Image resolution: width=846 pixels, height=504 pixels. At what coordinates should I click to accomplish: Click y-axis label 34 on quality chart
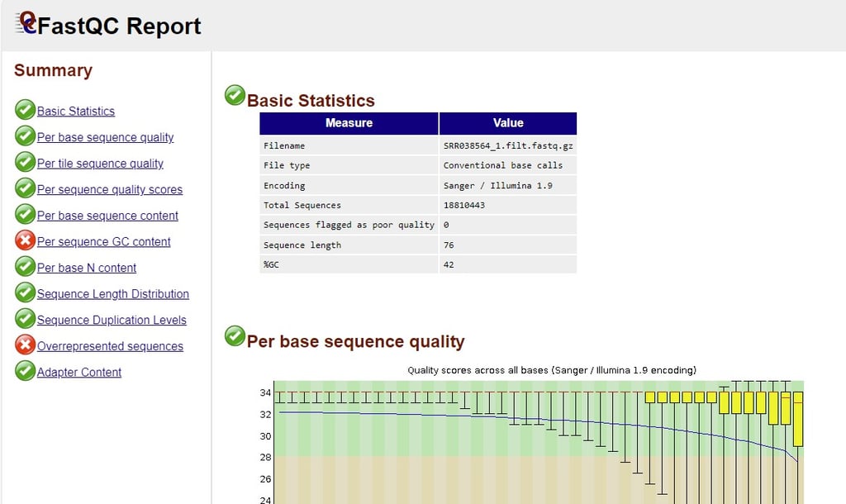pyautogui.click(x=265, y=392)
